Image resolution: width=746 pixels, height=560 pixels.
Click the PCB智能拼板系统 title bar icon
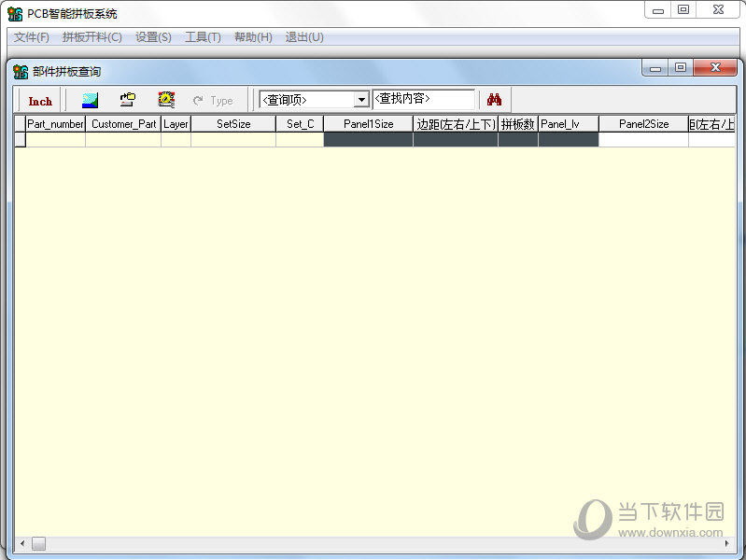15,14
